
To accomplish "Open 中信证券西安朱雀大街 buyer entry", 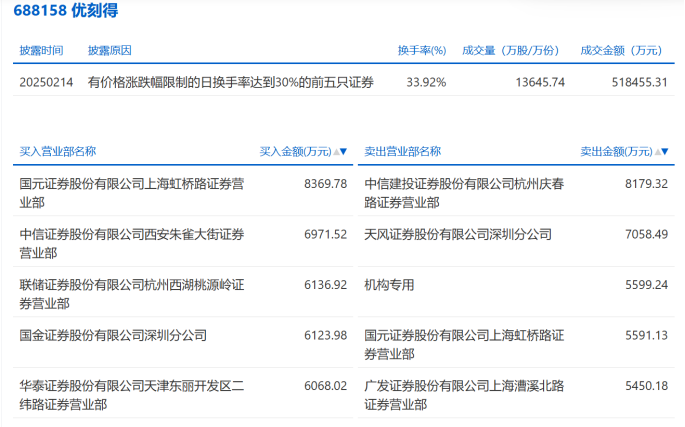I will (131, 242).
